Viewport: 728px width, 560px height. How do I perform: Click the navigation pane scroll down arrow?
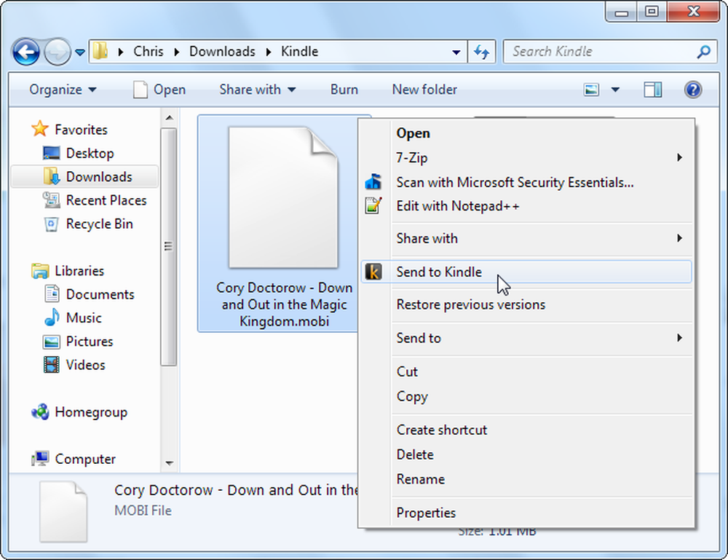[x=170, y=463]
